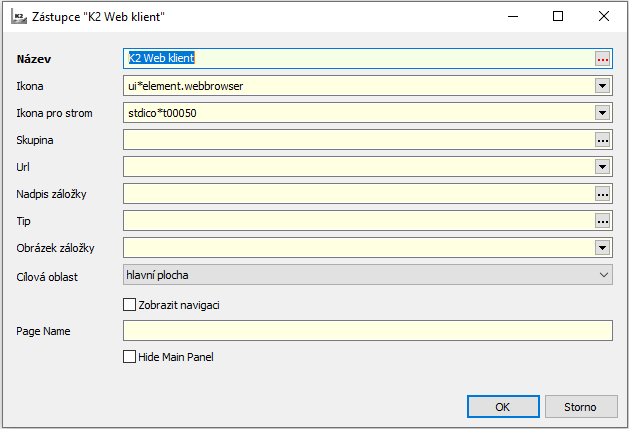Click the Page Name label

tap(43, 331)
